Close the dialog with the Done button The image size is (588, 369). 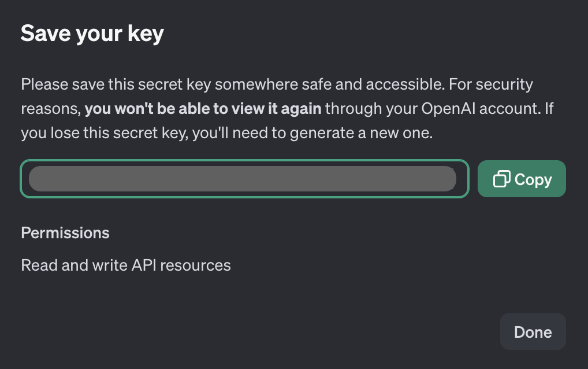click(533, 331)
